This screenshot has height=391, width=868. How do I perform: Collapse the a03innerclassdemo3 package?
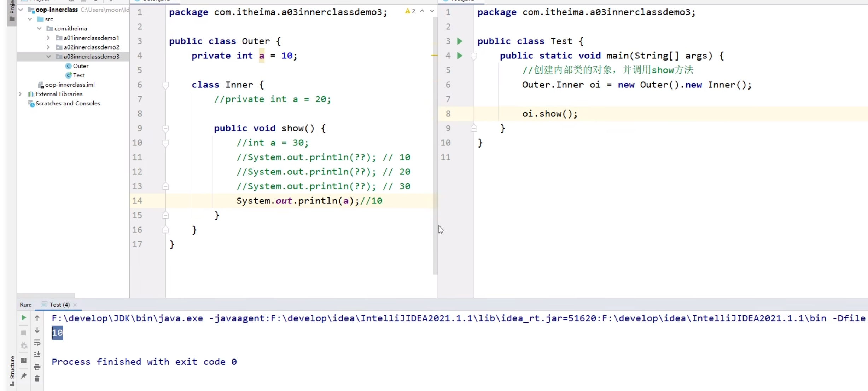(x=49, y=56)
